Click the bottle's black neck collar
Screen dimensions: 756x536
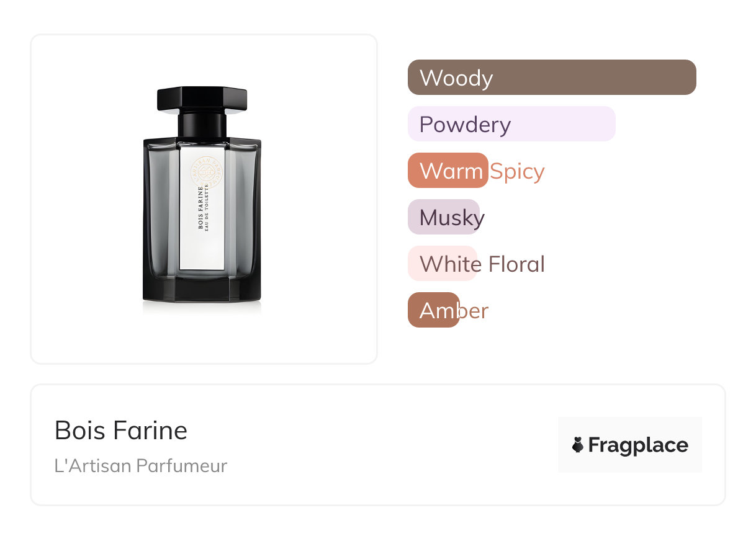202,124
